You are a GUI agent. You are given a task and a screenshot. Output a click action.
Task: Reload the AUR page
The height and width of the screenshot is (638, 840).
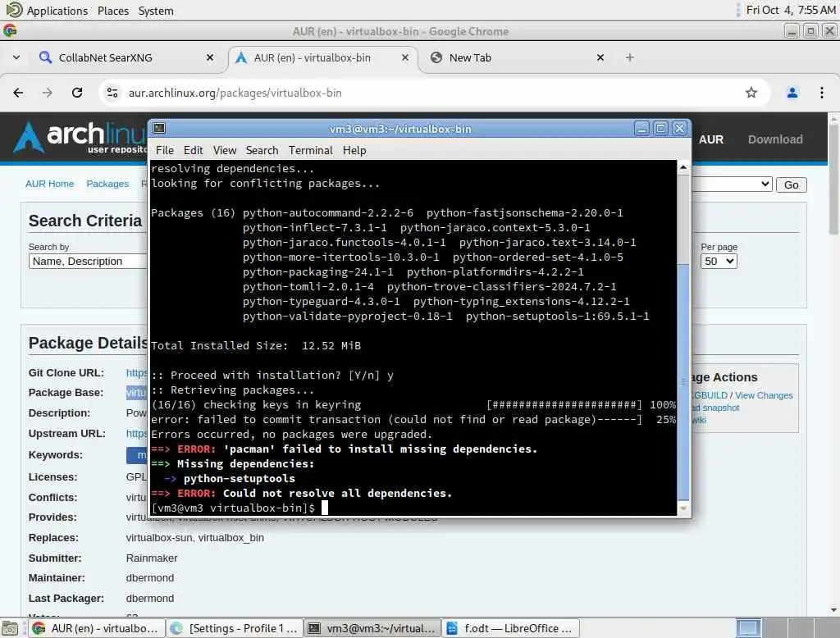click(77, 93)
